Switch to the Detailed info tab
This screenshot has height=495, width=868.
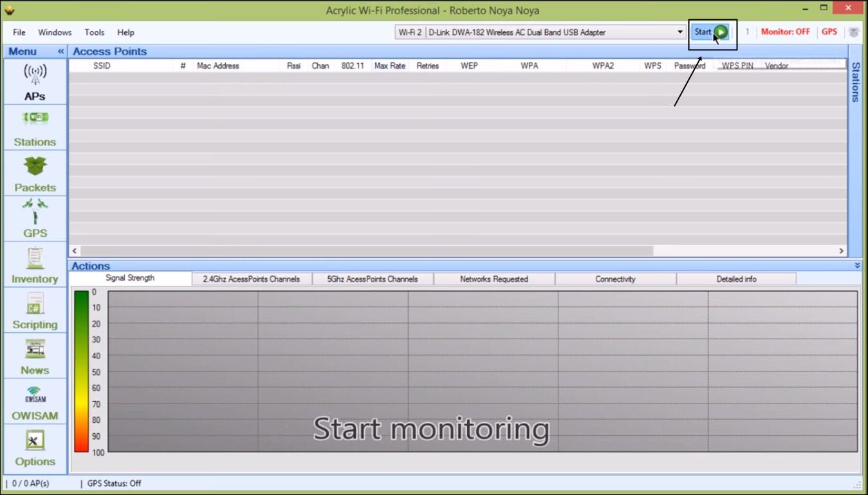pyautogui.click(x=737, y=279)
